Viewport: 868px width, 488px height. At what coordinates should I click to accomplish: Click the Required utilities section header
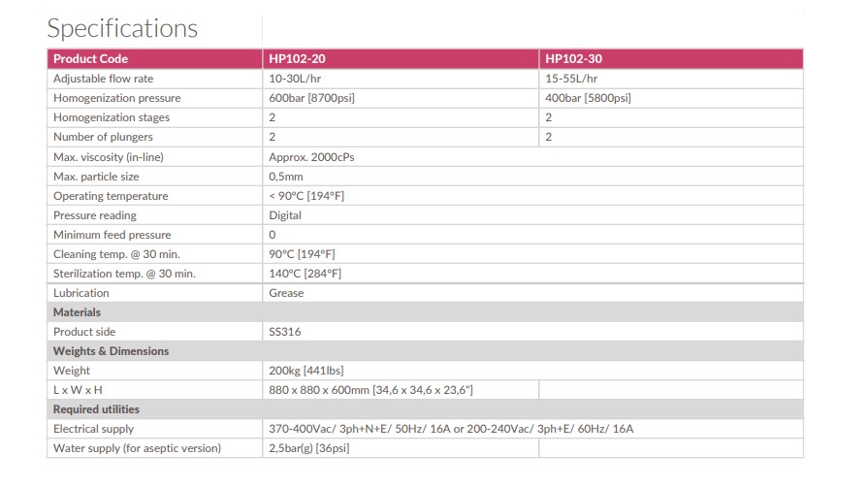(97, 409)
